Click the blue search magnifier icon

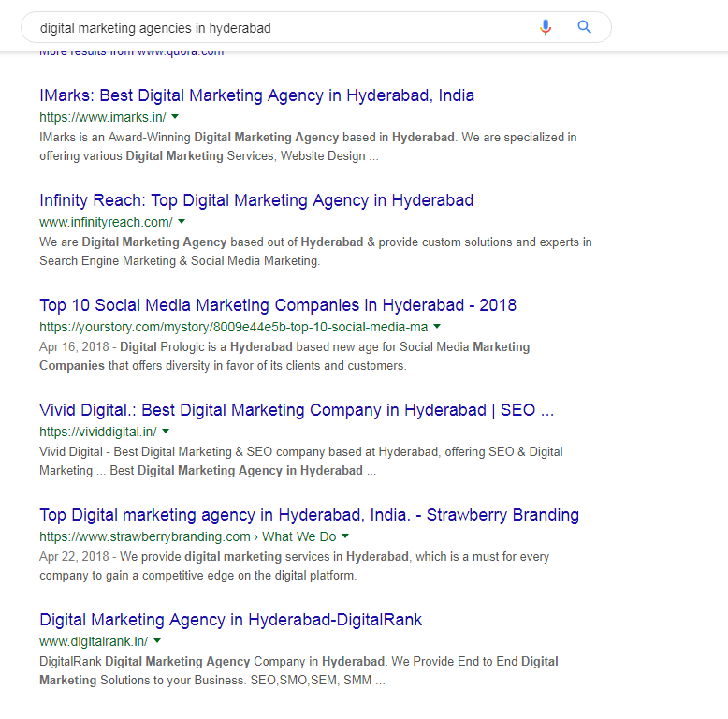584,27
